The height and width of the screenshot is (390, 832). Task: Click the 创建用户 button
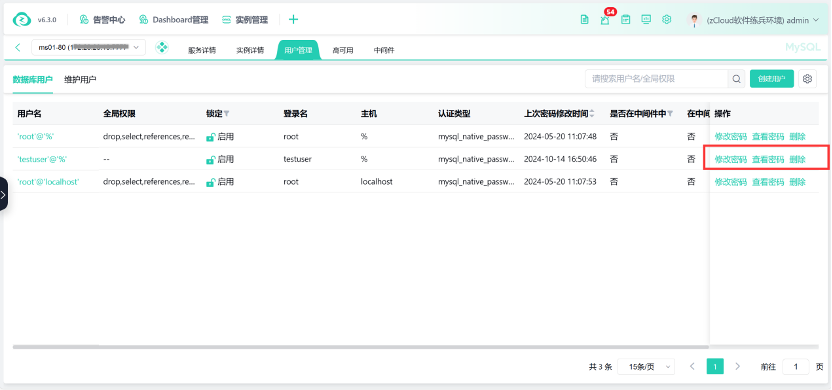(x=772, y=79)
